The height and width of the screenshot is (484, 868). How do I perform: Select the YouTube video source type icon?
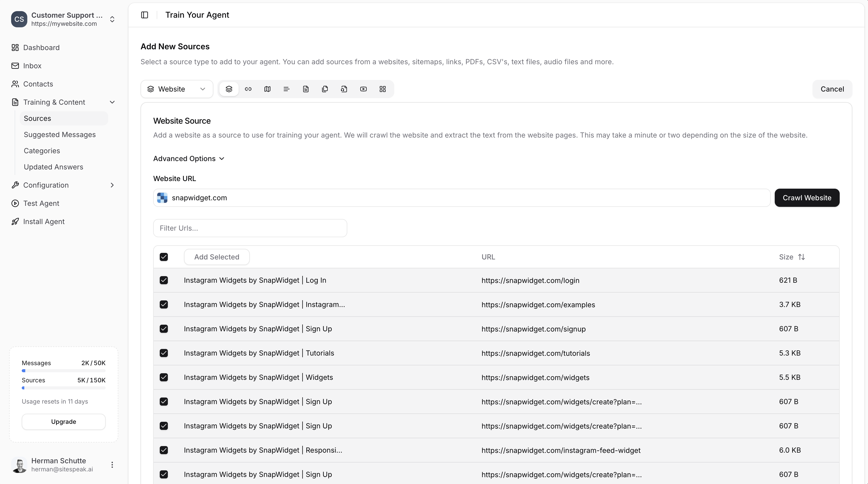coord(363,89)
